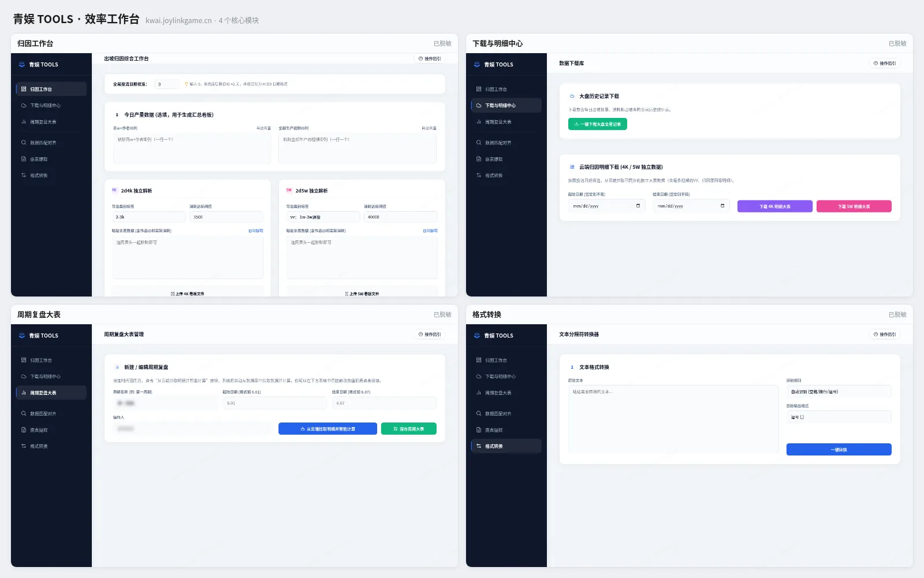The width and height of the screenshot is (924, 578).
Task: Click 操作指引 button in 周期复盘大表 panel
Action: click(430, 334)
